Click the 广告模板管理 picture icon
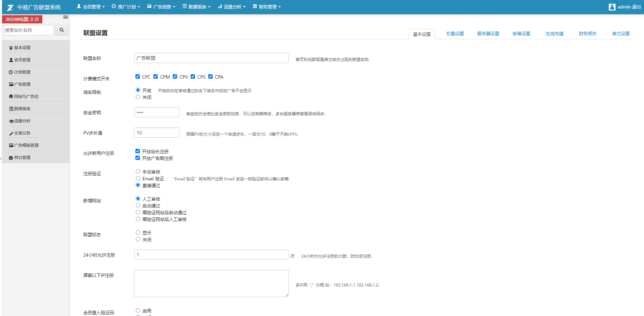This screenshot has width=644, height=316. pos(11,145)
